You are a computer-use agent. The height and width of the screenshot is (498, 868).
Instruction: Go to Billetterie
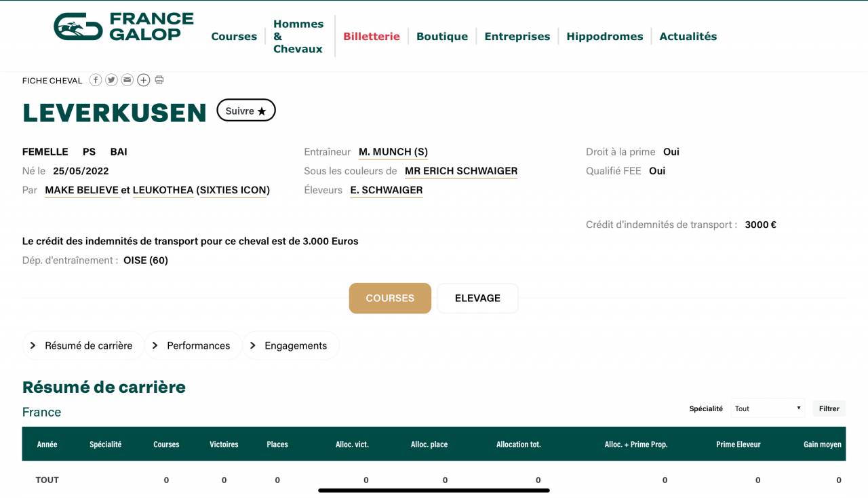click(x=372, y=37)
